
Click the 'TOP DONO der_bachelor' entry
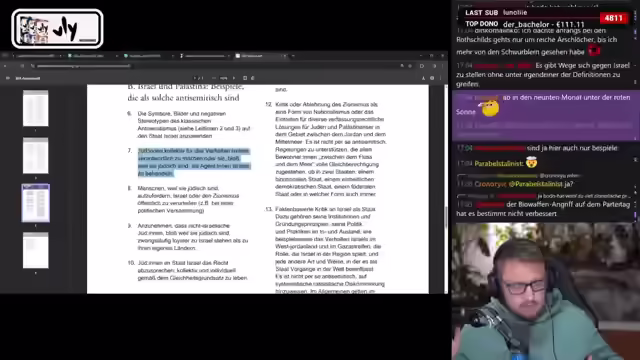(x=525, y=24)
